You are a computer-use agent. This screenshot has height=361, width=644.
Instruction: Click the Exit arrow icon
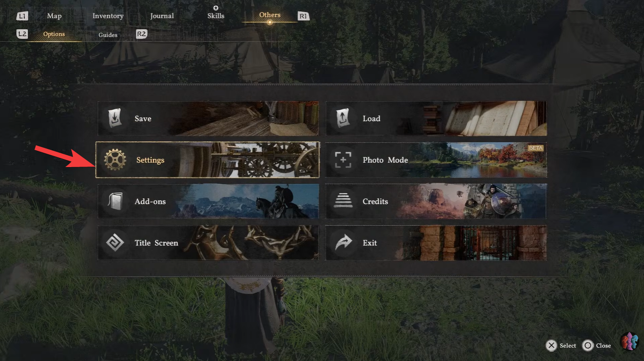(343, 243)
